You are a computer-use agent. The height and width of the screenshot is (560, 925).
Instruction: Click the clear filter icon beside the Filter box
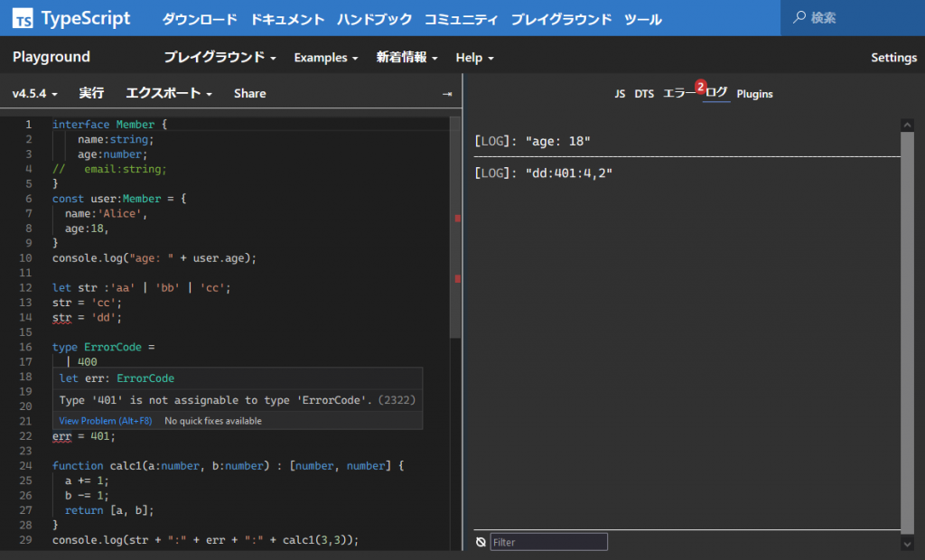click(x=481, y=541)
